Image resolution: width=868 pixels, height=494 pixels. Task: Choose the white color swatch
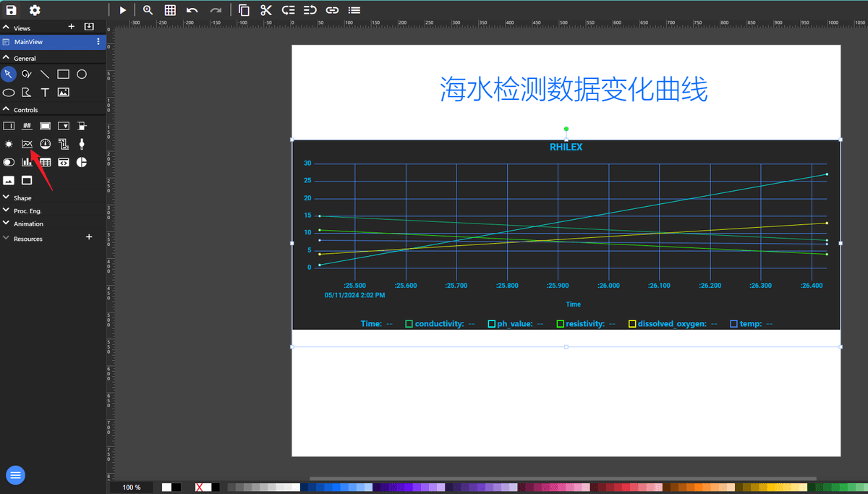click(166, 487)
